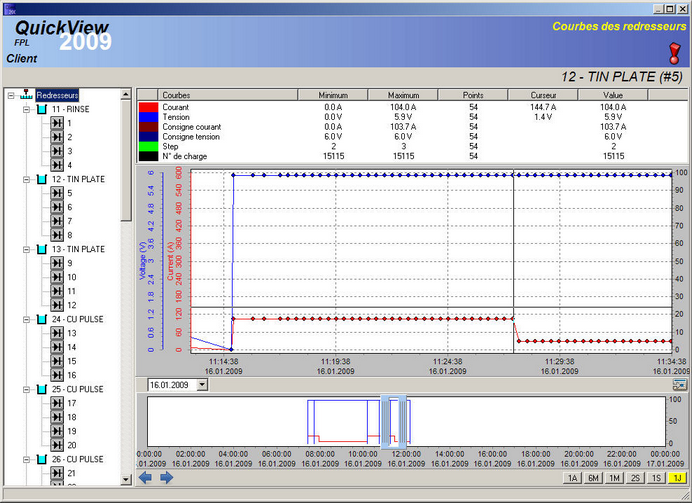Click the navy Consigne tension color swatch
Viewport: 692px width, 503px height.
tap(148, 137)
